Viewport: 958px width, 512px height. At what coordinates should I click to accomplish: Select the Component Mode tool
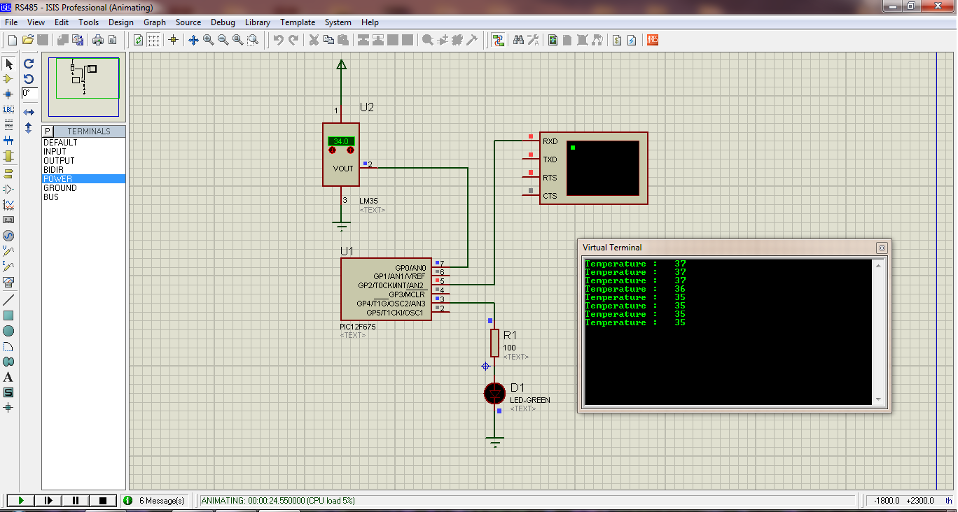coord(9,79)
